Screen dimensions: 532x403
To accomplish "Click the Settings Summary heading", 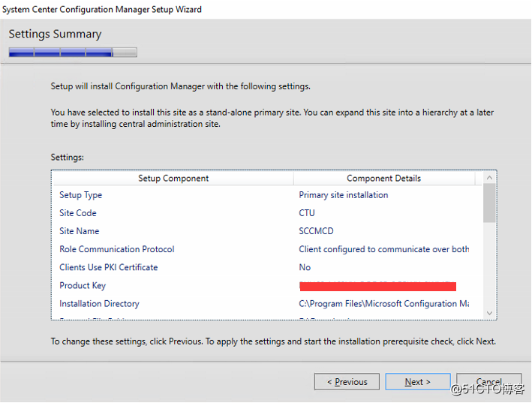I will pyautogui.click(x=55, y=34).
